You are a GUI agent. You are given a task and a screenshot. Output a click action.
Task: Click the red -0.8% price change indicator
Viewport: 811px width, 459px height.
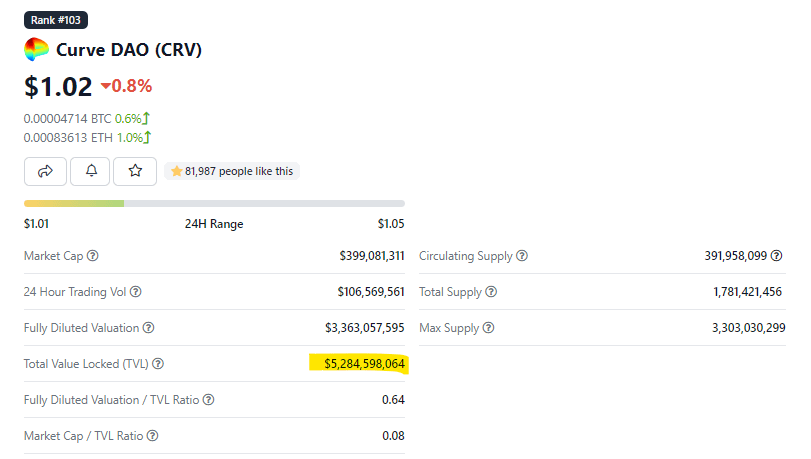(x=126, y=86)
